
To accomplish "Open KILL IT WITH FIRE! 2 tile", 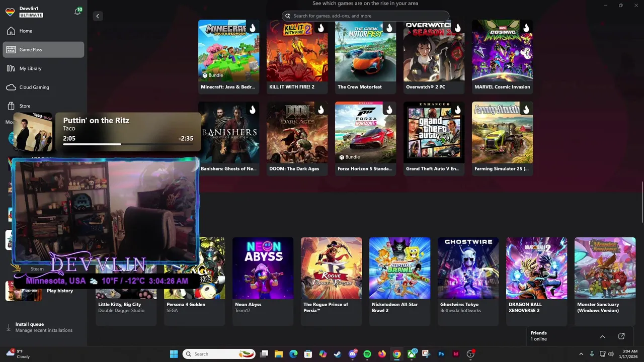I will [x=297, y=56].
